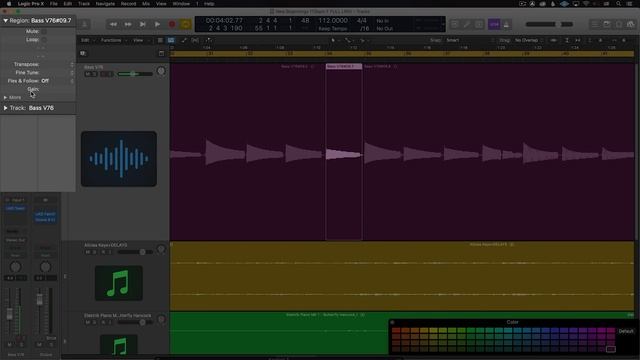Open the Navigate menu
The height and width of the screenshot is (360, 640).
[x=105, y=4]
